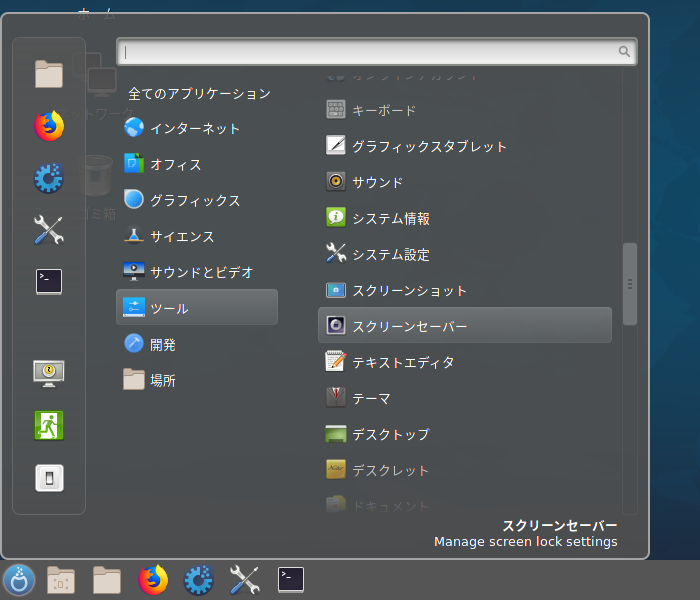Click the notepad icon beside テキストエディタ

[336, 361]
